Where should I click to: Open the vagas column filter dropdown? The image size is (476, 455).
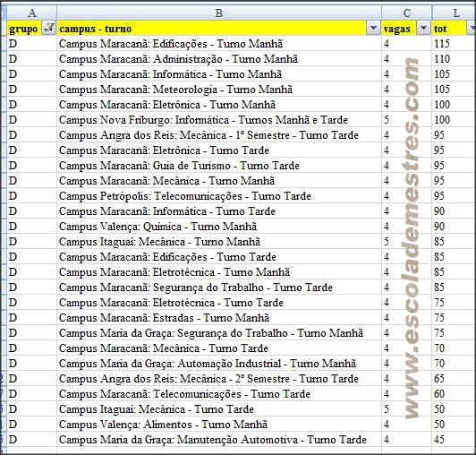click(423, 29)
